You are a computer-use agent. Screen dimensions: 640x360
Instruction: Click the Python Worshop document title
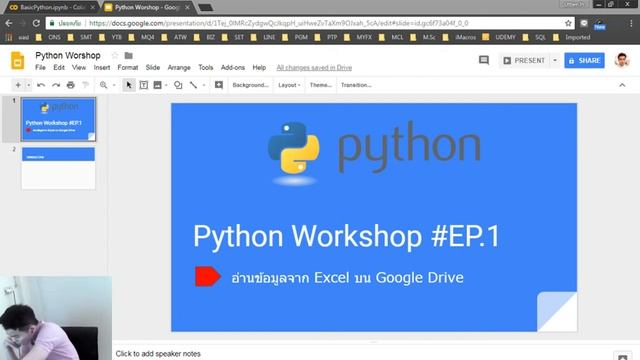point(68,55)
